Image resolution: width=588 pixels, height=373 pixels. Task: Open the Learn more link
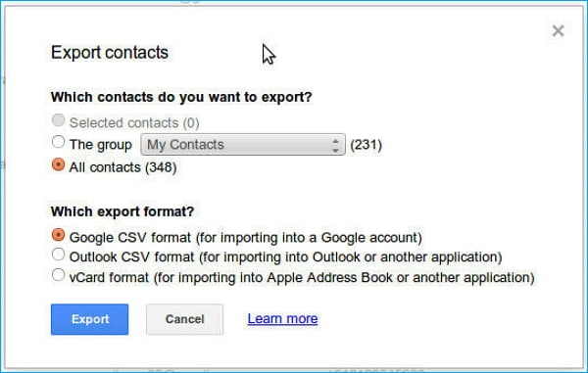[x=282, y=319]
